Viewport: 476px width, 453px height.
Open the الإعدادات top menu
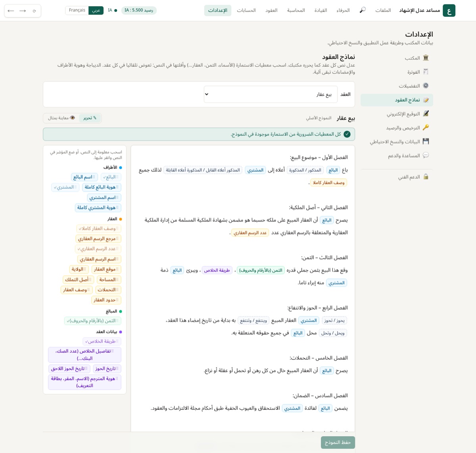(218, 10)
